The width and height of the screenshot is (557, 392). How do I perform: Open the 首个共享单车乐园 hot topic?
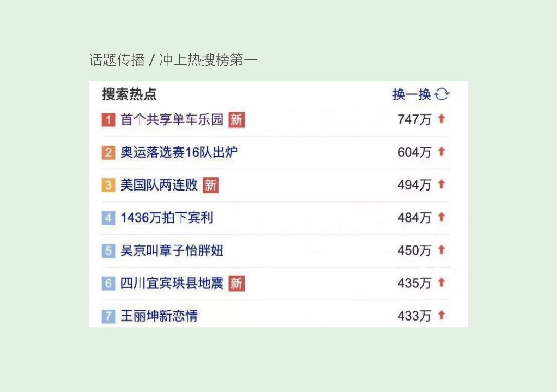(x=172, y=120)
